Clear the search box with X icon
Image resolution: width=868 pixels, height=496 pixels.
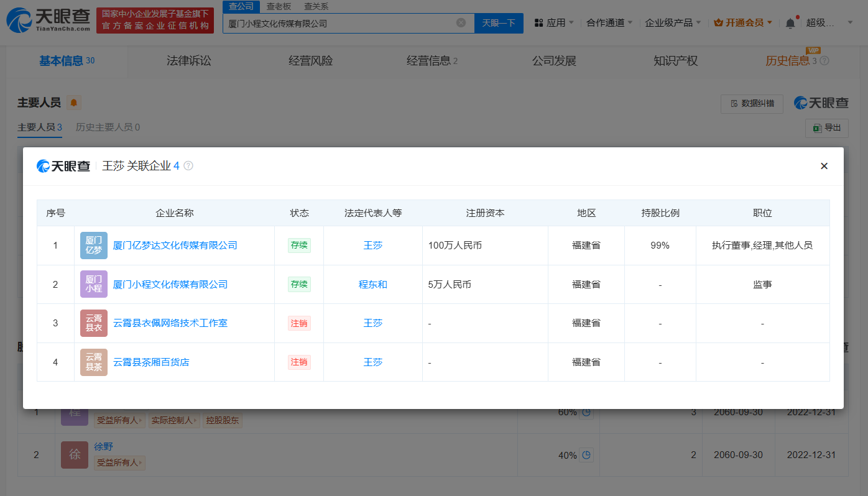[461, 23]
